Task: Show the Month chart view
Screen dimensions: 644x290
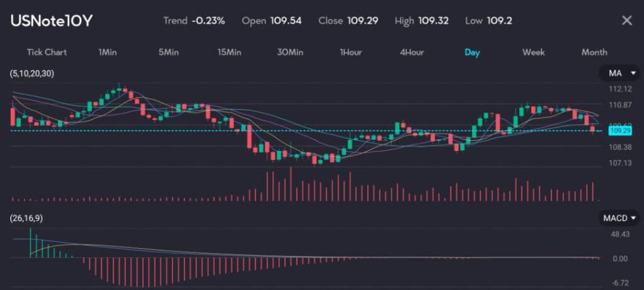Action: [594, 52]
